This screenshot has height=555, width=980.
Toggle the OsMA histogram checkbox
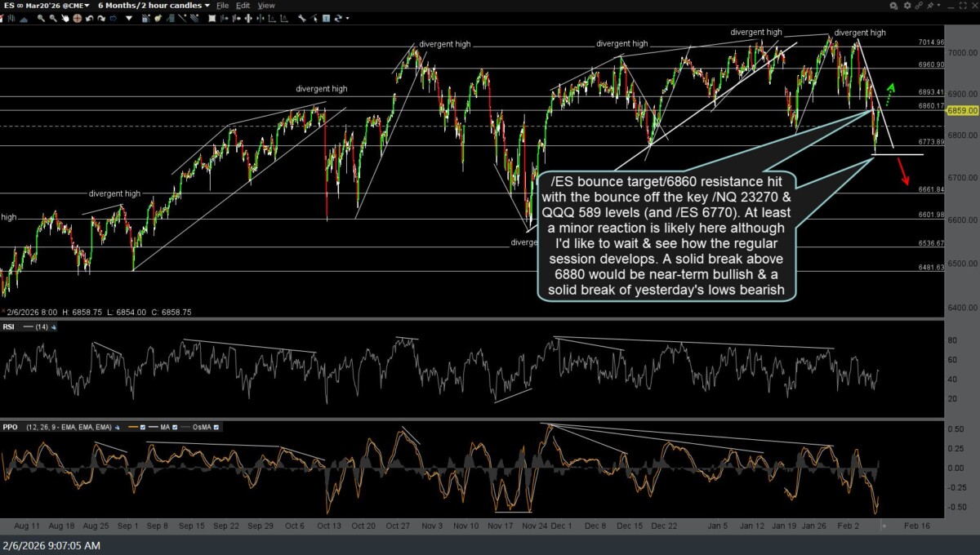215,427
